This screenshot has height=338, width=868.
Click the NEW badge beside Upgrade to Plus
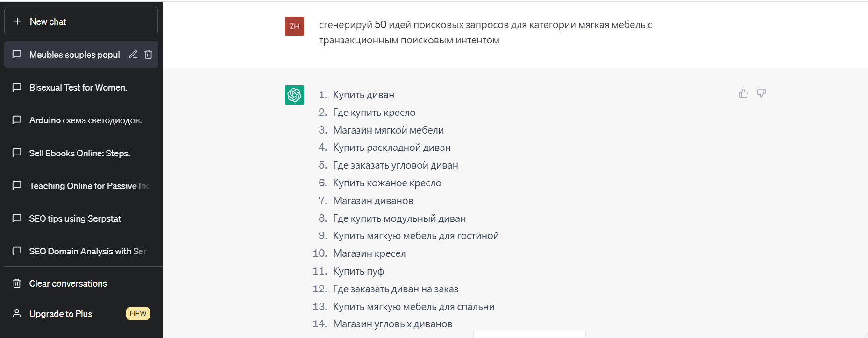138,313
